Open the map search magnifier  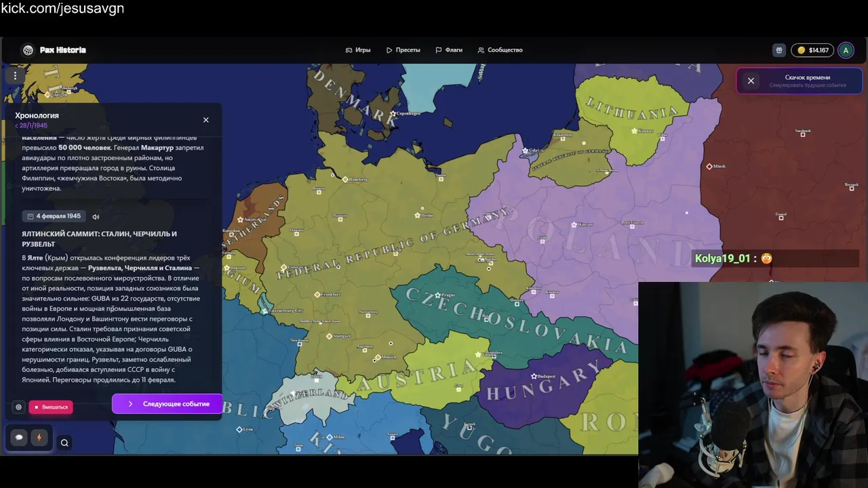coord(64,443)
